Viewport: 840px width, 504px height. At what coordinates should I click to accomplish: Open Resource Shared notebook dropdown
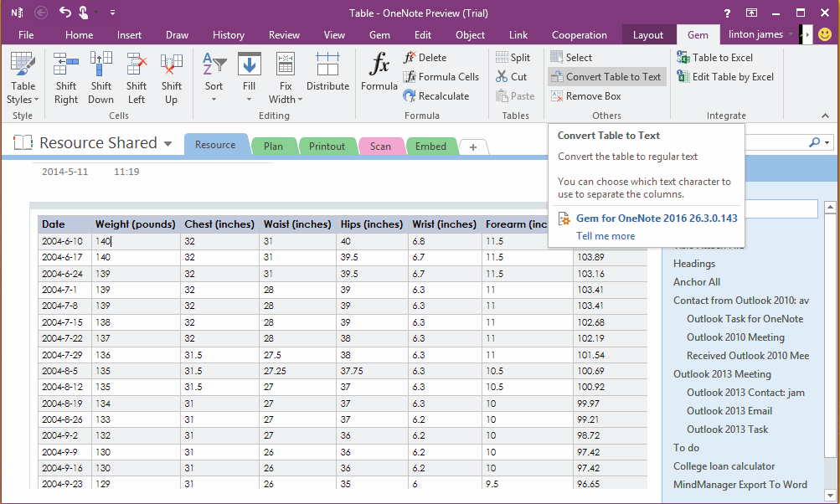click(x=167, y=143)
